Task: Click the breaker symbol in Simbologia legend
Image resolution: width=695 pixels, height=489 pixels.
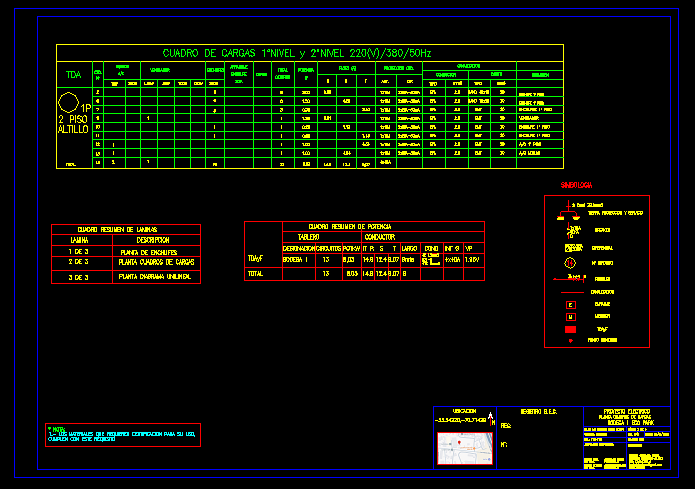Action: coord(574,231)
